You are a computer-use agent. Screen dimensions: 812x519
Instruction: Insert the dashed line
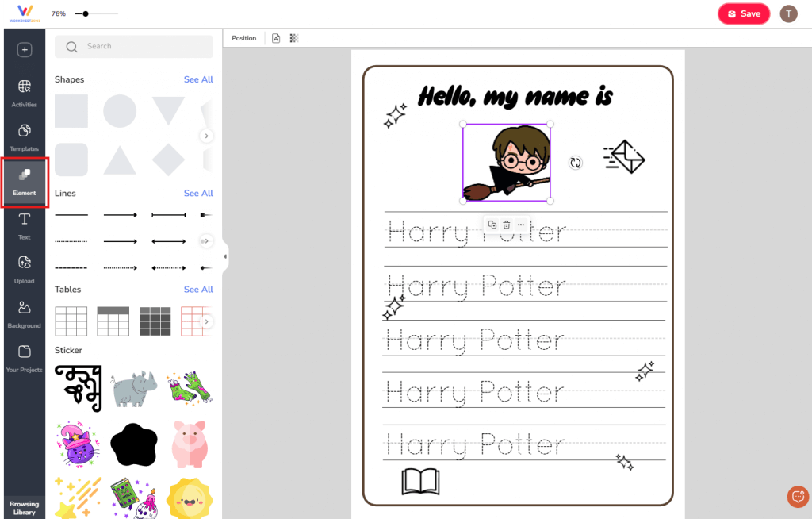tap(71, 268)
